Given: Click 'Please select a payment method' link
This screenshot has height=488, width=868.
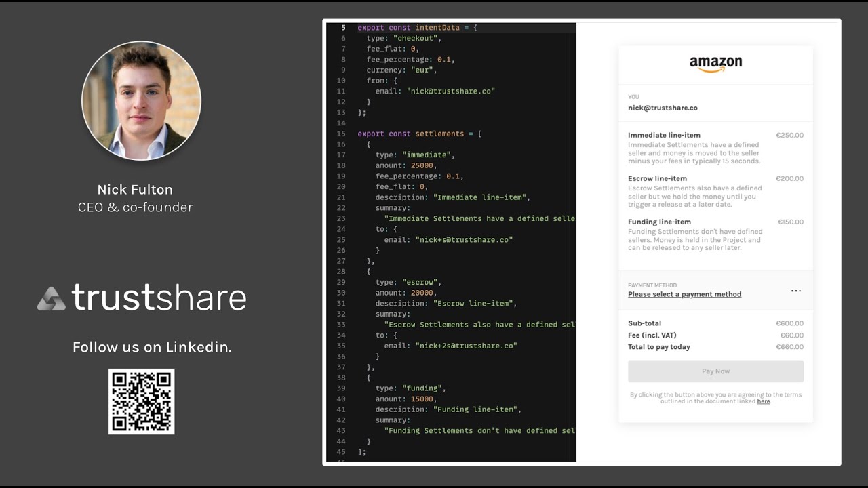Looking at the screenshot, I should coord(684,294).
